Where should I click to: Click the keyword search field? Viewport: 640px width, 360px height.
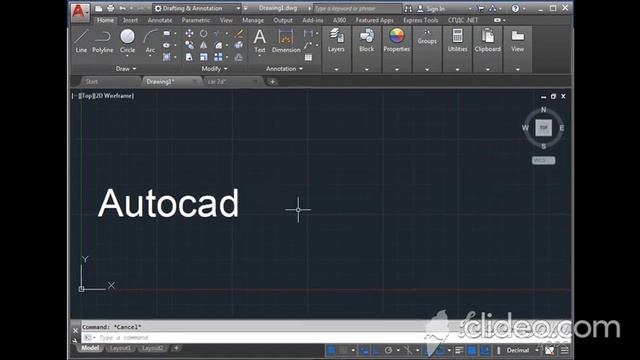[358, 8]
